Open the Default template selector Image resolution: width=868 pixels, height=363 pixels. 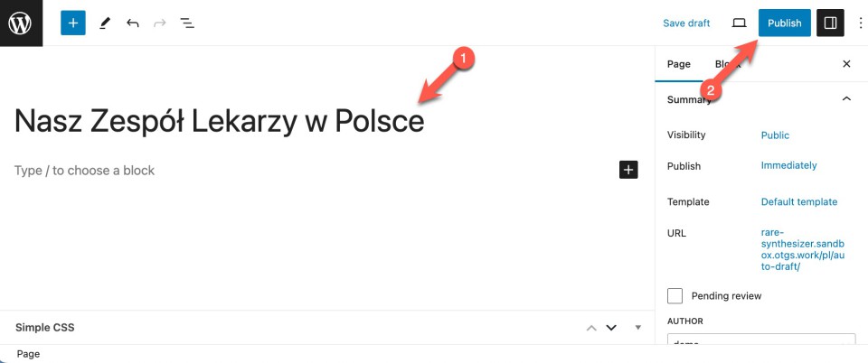pyautogui.click(x=799, y=201)
